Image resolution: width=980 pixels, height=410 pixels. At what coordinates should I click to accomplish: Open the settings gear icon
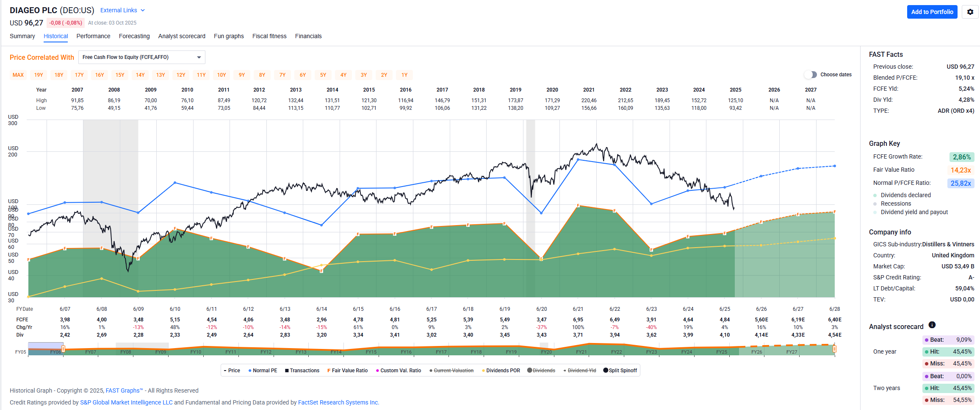coord(970,12)
